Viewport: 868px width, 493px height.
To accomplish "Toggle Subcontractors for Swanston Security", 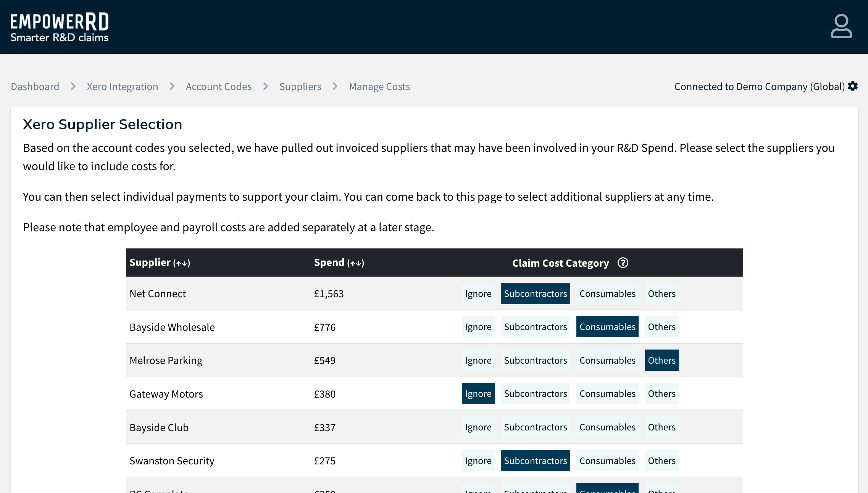I will pyautogui.click(x=535, y=461).
